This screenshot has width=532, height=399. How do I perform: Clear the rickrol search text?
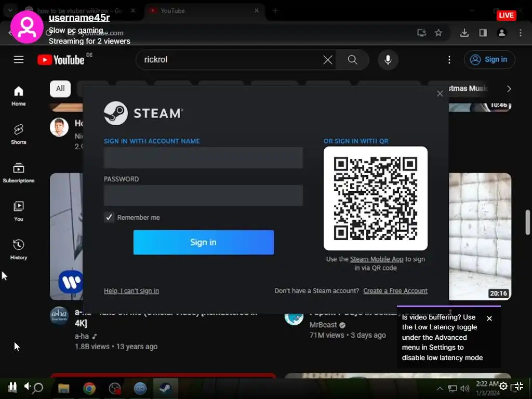click(x=327, y=60)
